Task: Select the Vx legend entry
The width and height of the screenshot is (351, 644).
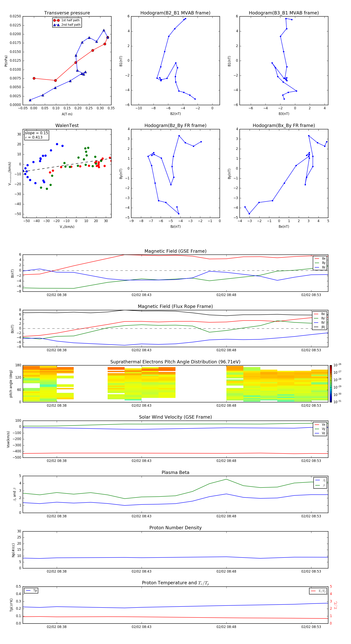Action: click(320, 424)
